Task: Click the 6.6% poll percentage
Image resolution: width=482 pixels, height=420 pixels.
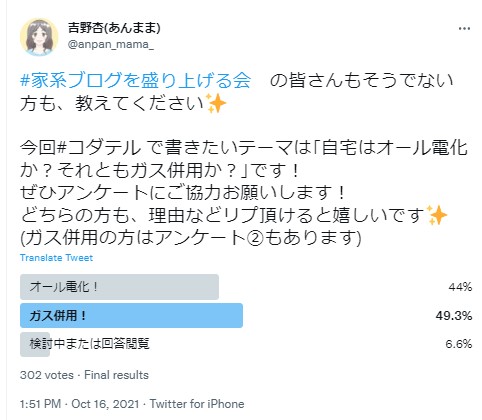Action: [x=459, y=344]
